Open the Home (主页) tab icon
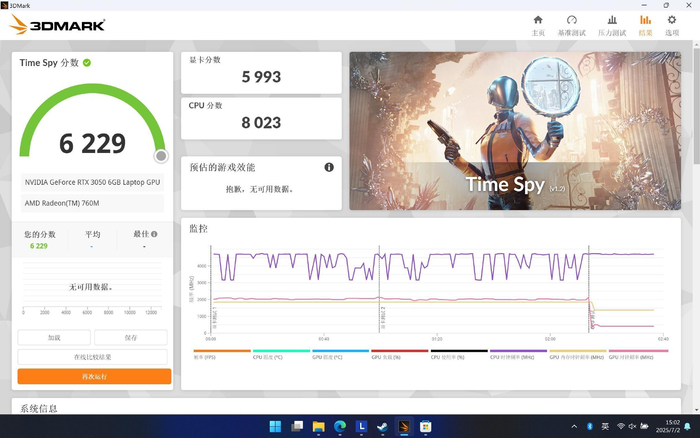The width and height of the screenshot is (700, 438). 538,20
